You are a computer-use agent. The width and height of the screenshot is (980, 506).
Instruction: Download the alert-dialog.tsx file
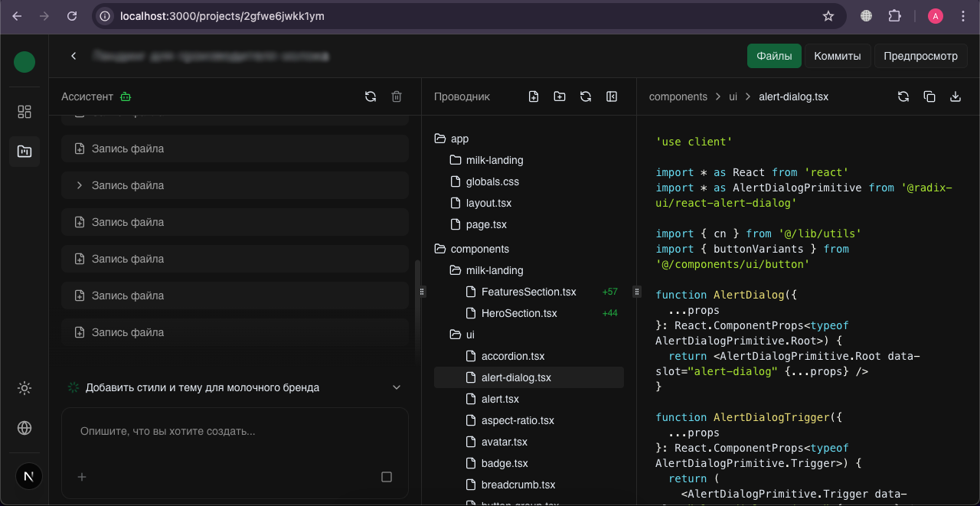point(955,96)
